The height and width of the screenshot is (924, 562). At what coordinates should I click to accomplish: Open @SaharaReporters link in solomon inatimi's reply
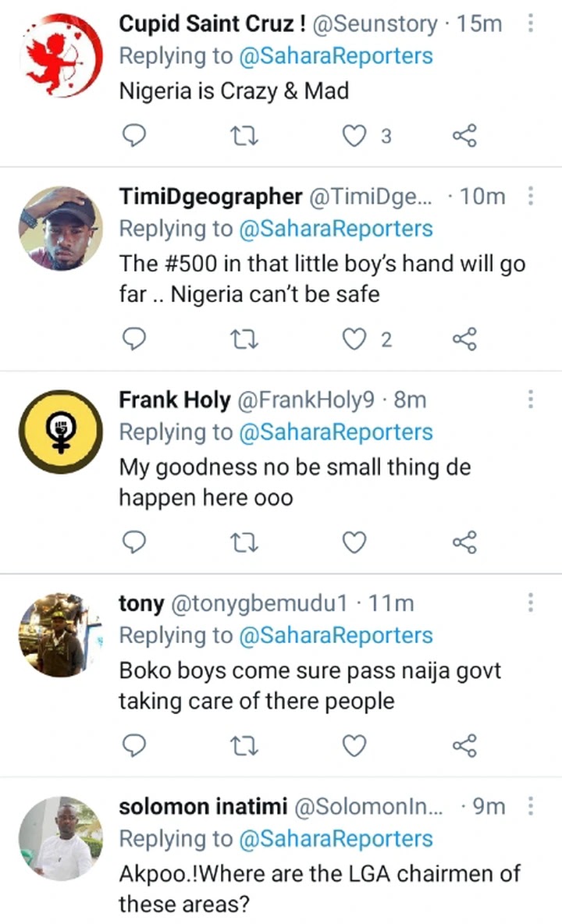(x=336, y=839)
